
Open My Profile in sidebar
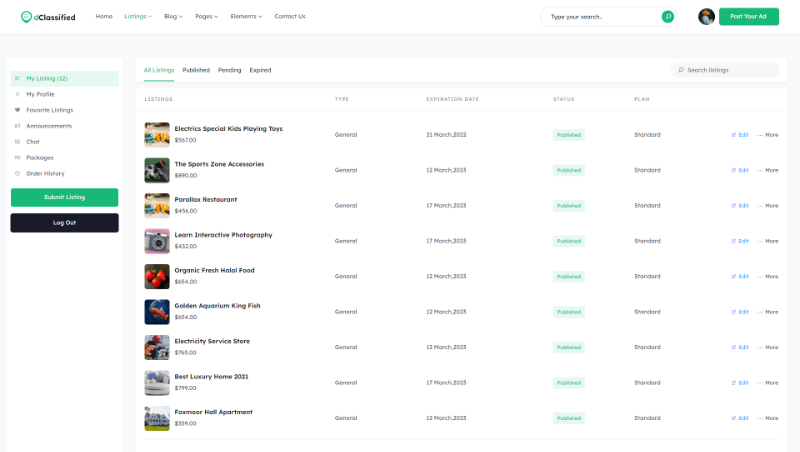point(40,94)
